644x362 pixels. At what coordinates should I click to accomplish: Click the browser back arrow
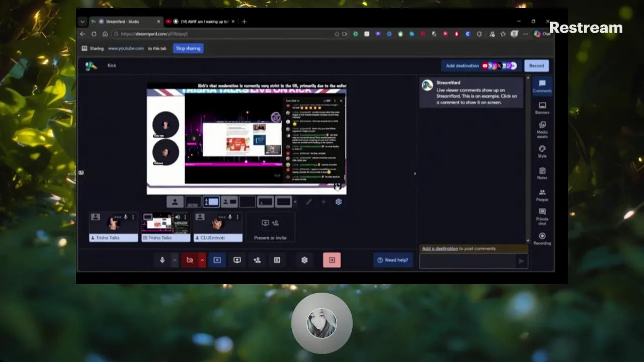tap(83, 34)
